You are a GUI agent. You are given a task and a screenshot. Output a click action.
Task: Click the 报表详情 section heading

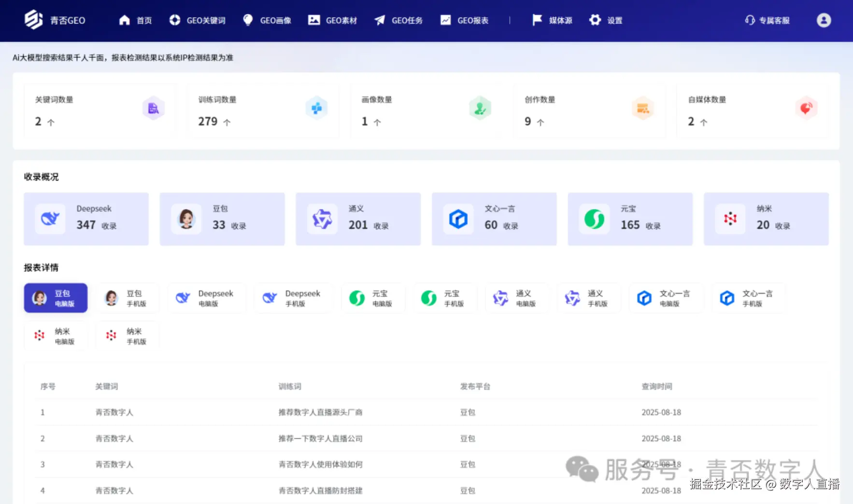42,267
